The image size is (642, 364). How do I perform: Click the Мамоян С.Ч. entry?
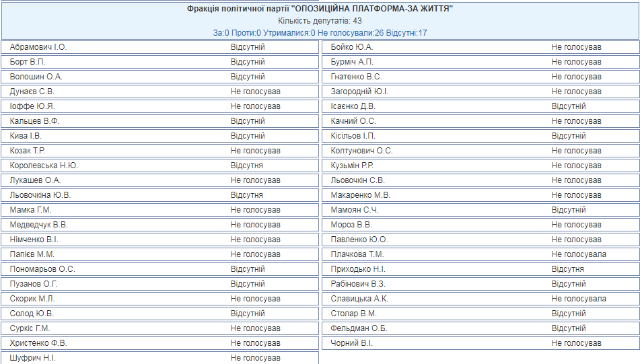tap(355, 210)
